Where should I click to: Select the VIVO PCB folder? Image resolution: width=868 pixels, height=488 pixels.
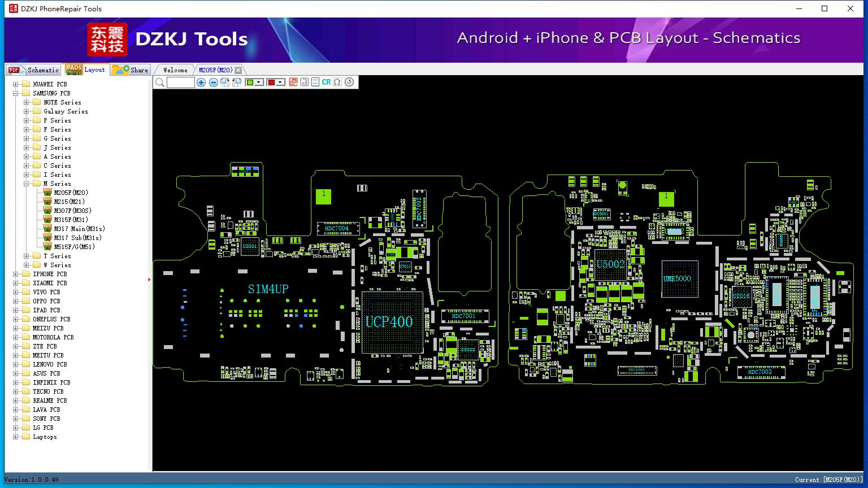click(x=46, y=292)
